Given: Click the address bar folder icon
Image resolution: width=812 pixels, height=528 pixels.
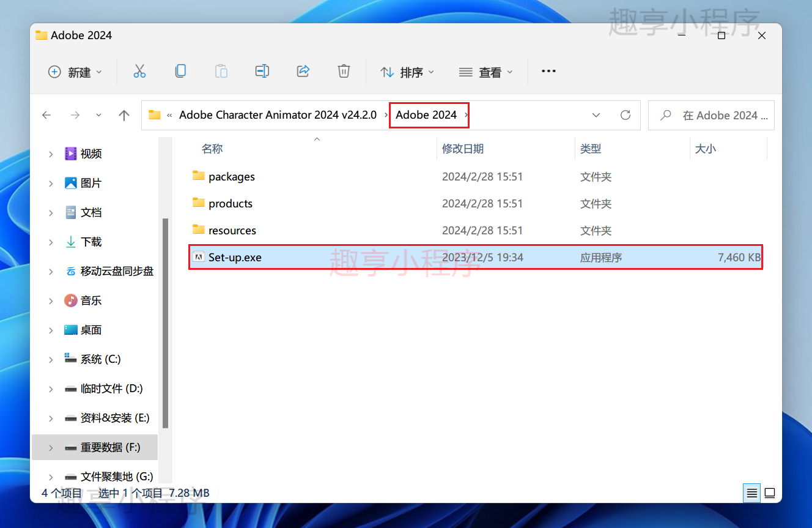Looking at the screenshot, I should click(x=155, y=115).
